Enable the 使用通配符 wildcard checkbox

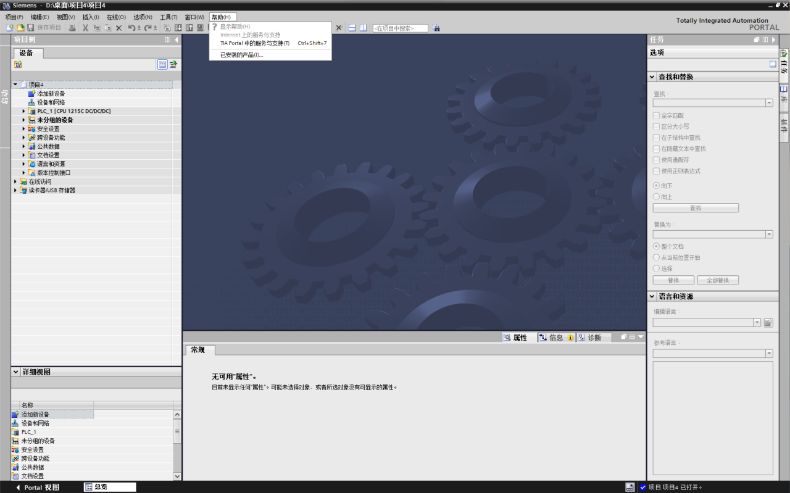pyautogui.click(x=656, y=160)
